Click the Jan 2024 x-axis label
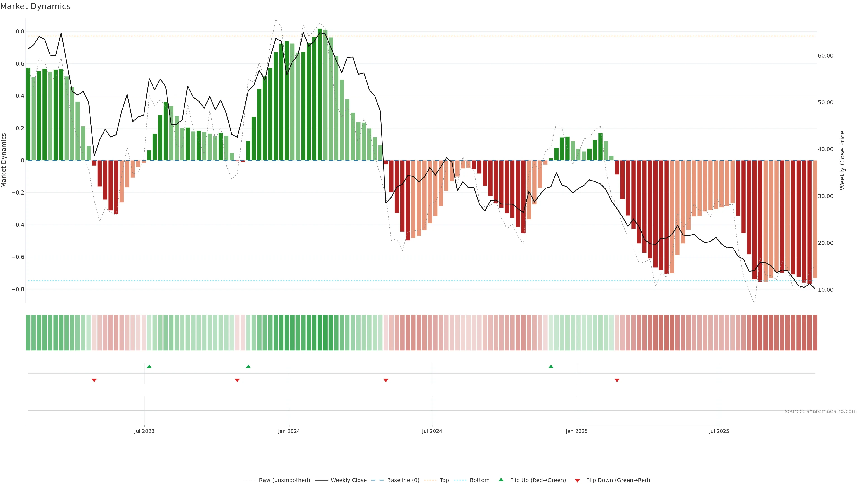 tap(289, 431)
